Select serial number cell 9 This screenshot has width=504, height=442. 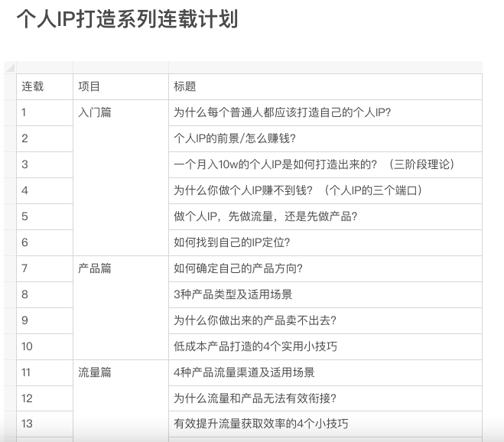click(x=44, y=321)
